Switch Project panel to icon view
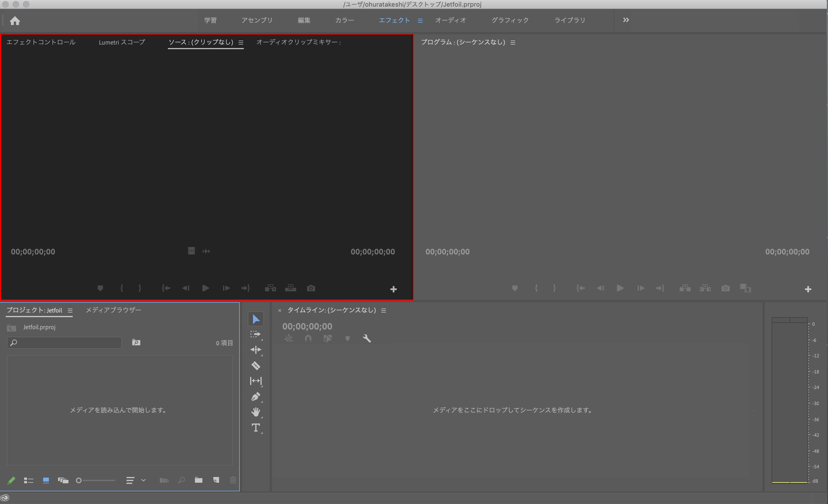The height and width of the screenshot is (504, 828). [46, 480]
